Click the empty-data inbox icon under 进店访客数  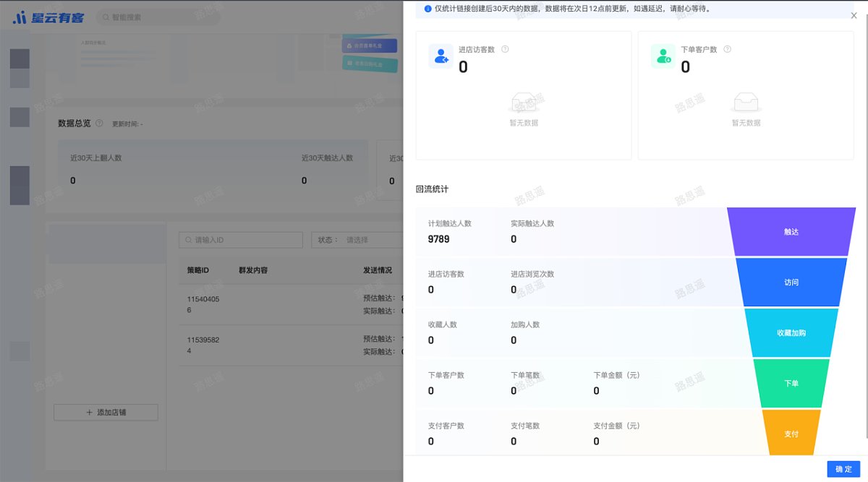524,103
